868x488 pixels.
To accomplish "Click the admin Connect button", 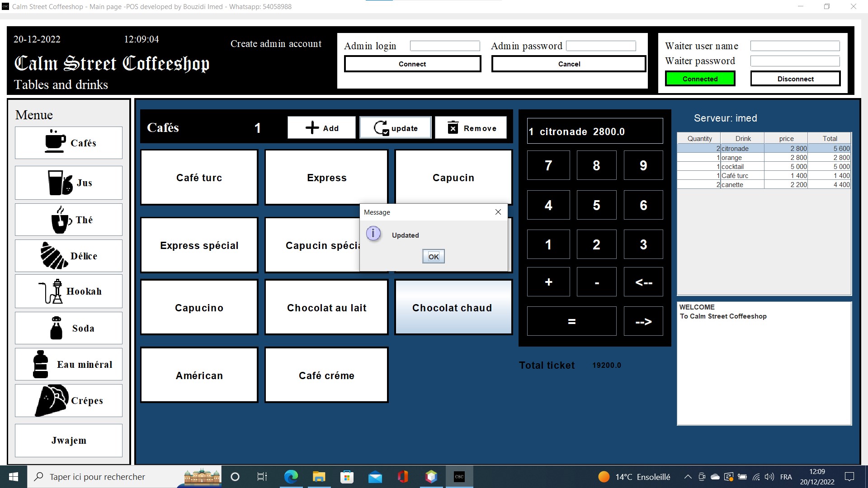I will (x=412, y=64).
